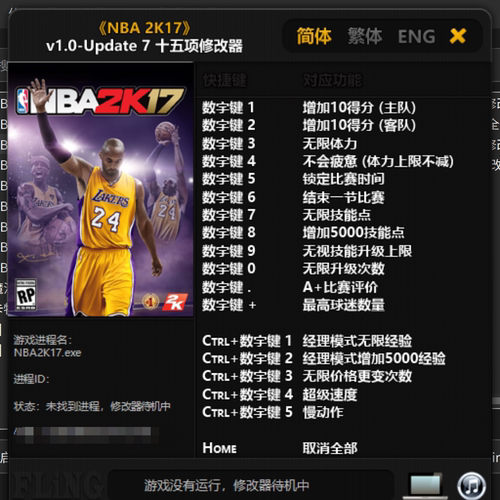Close the trainer with yellow X
Image resolution: width=500 pixels, height=500 pixels.
coord(458,36)
